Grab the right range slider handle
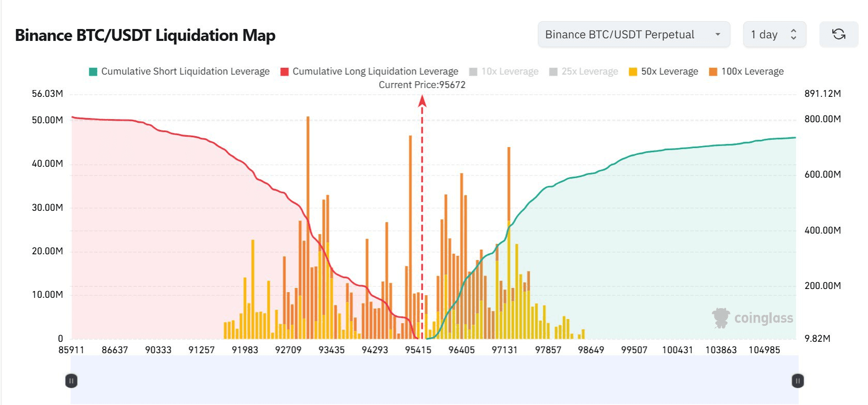Viewport: 868px width, 405px height. (798, 381)
